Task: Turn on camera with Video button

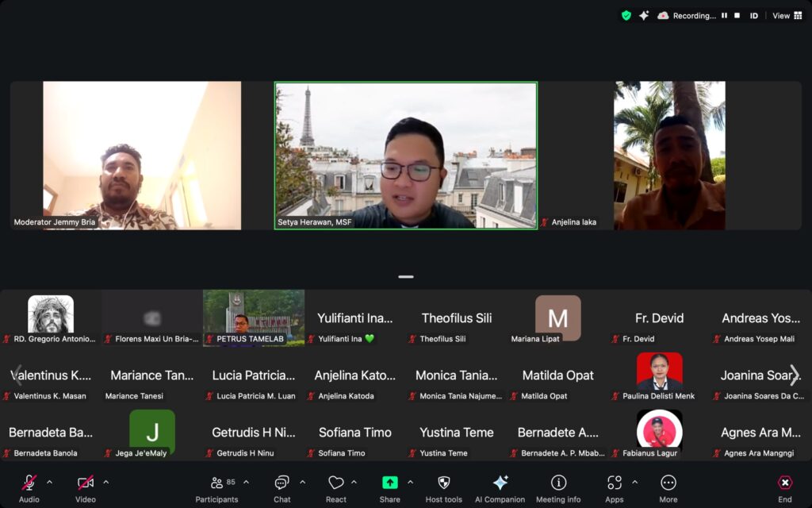Action: [x=86, y=483]
